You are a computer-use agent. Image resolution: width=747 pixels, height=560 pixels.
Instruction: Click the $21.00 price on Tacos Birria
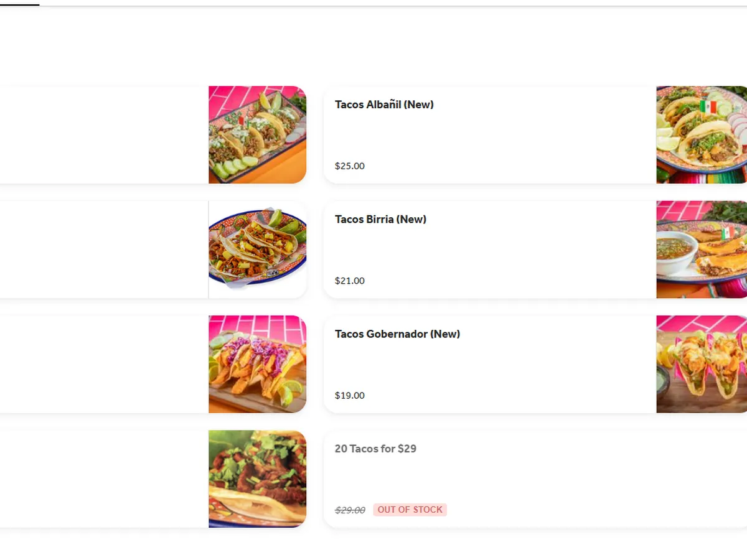(x=350, y=281)
